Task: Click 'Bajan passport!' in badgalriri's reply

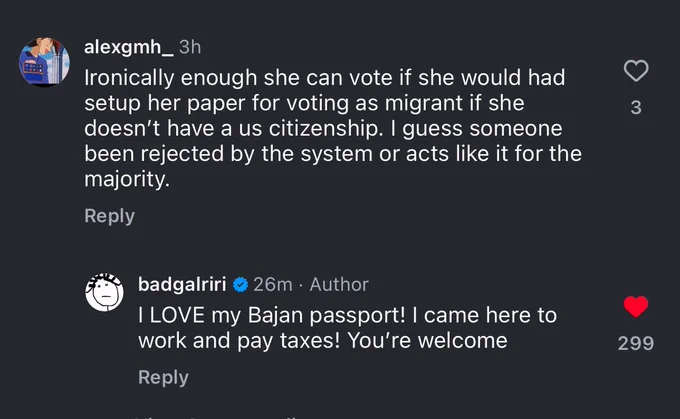Action: (x=327, y=315)
